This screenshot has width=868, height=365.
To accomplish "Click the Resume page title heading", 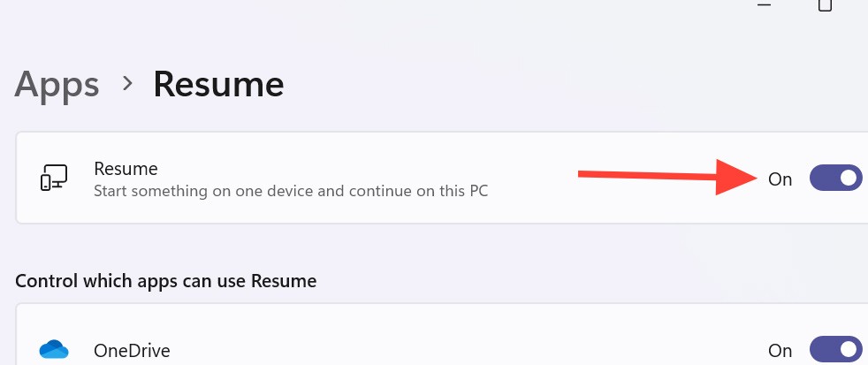I will pos(218,85).
